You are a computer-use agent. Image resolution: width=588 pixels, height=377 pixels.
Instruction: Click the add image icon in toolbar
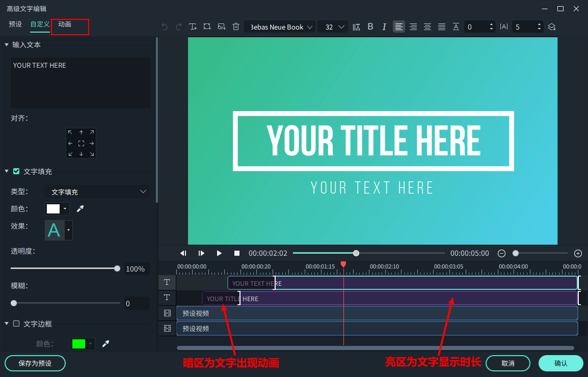(222, 27)
